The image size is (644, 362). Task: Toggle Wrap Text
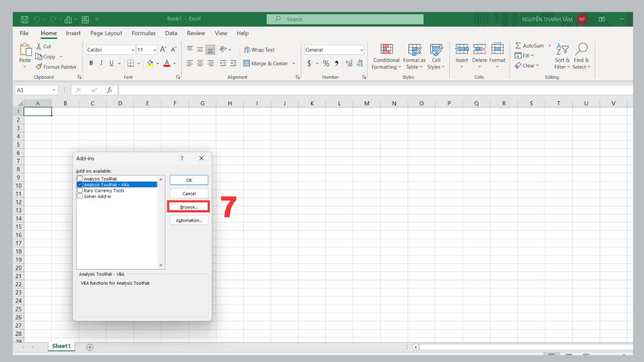click(x=259, y=49)
